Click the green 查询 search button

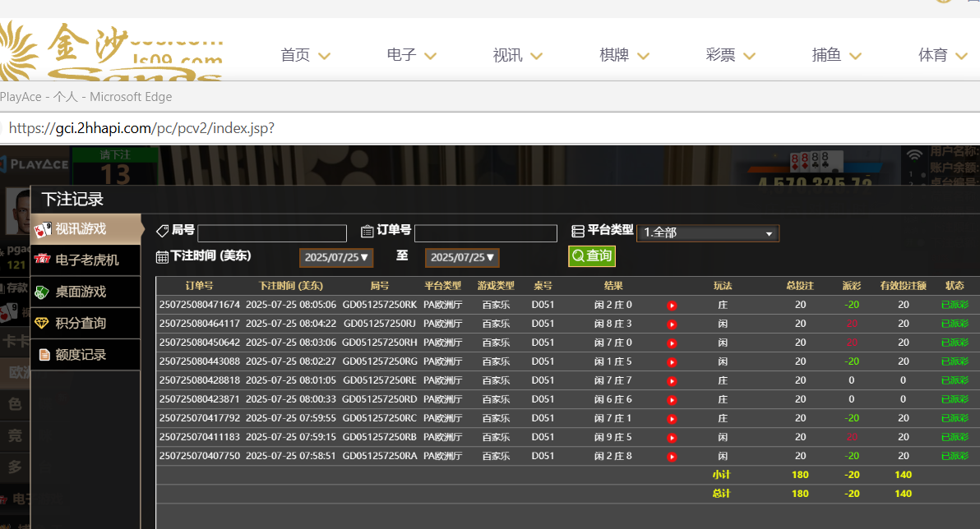592,256
